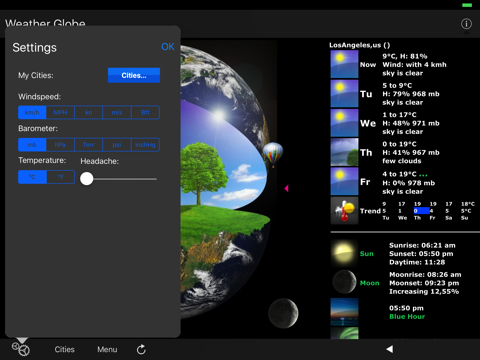Open Cities in the bottom toolbar

click(64, 349)
